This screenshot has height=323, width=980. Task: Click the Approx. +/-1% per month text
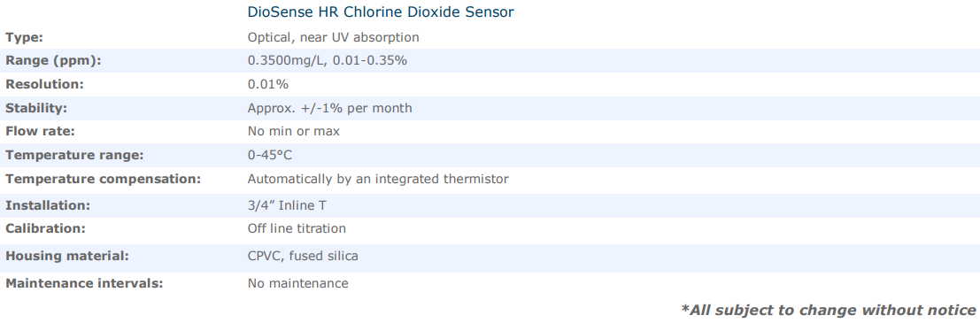330,108
